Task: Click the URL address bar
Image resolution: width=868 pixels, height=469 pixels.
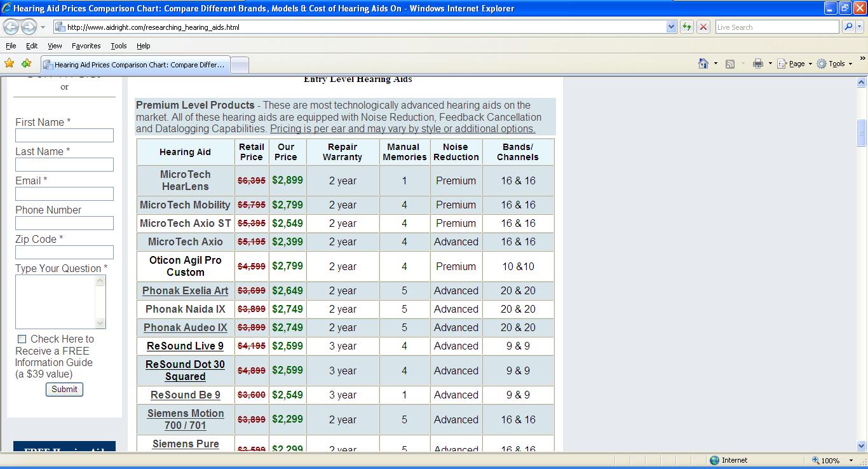Action: point(360,27)
